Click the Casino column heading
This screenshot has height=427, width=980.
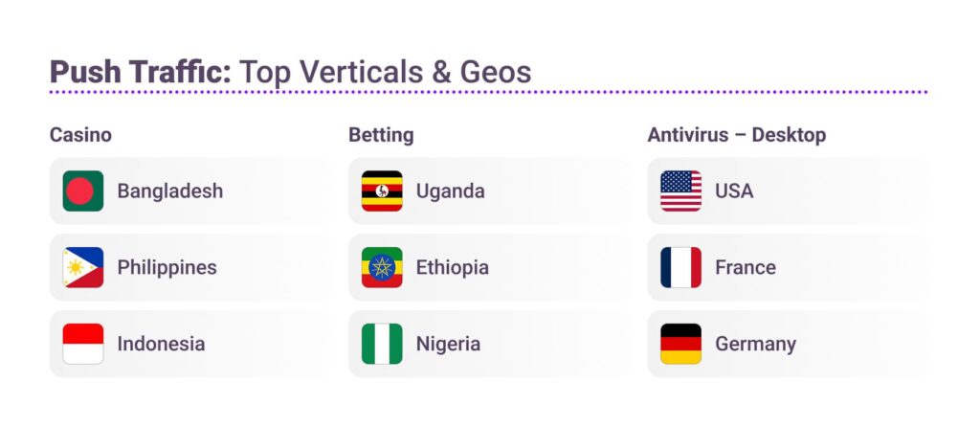tap(80, 135)
